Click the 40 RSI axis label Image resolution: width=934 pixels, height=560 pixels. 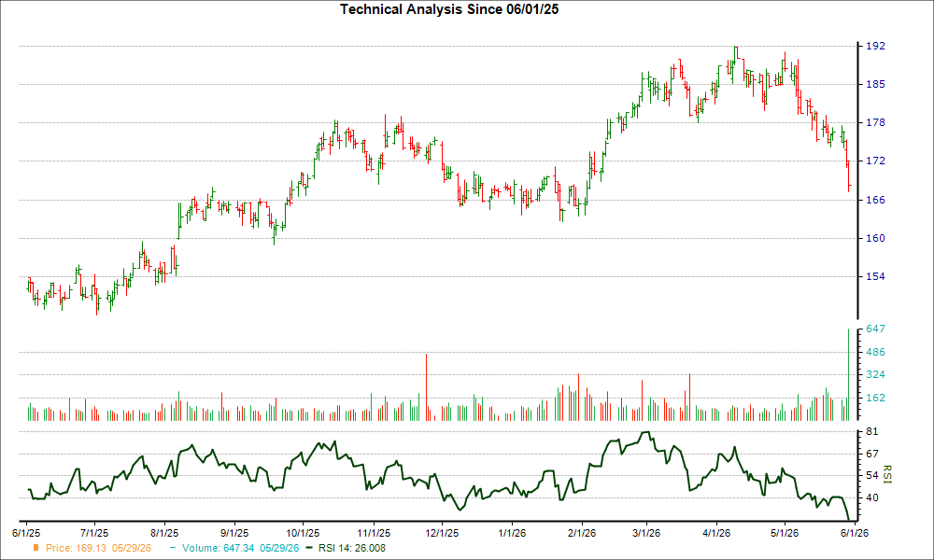coord(872,497)
